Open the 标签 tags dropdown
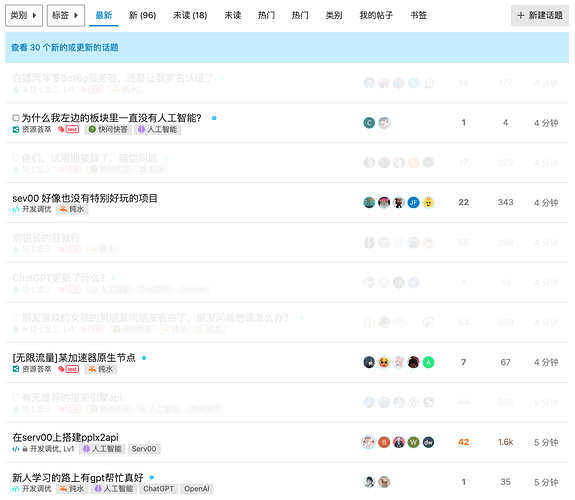The image size is (575, 500). pos(66,15)
